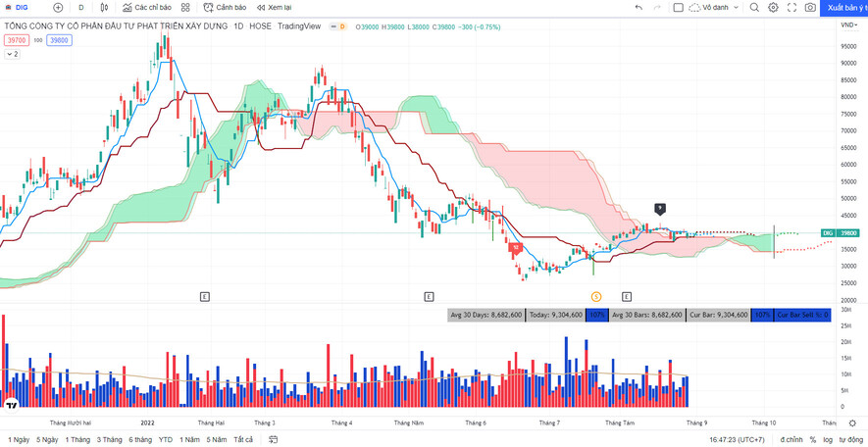The image size is (868, 447).
Task: Click the Avg 30 Bars: 8,682,600 cell
Action: pos(647,315)
